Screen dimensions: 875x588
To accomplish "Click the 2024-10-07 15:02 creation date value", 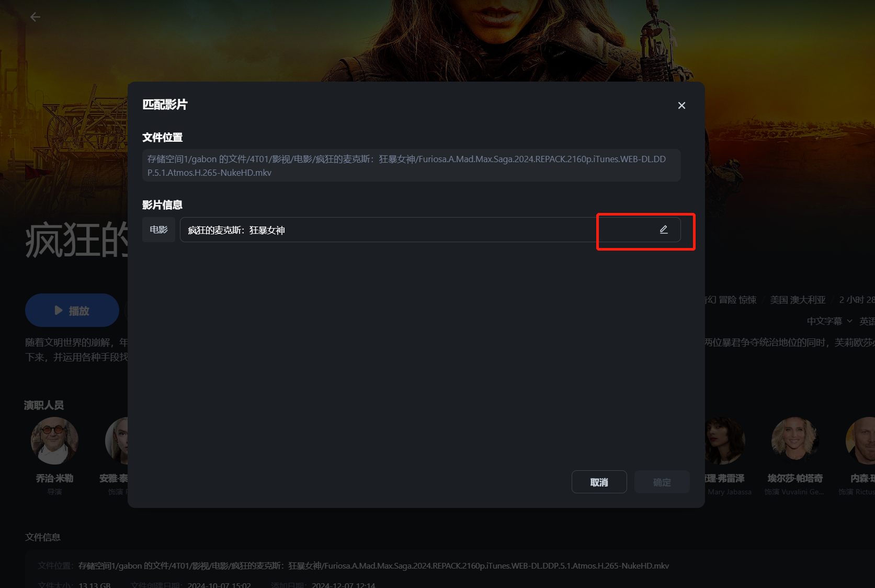I will (219, 585).
